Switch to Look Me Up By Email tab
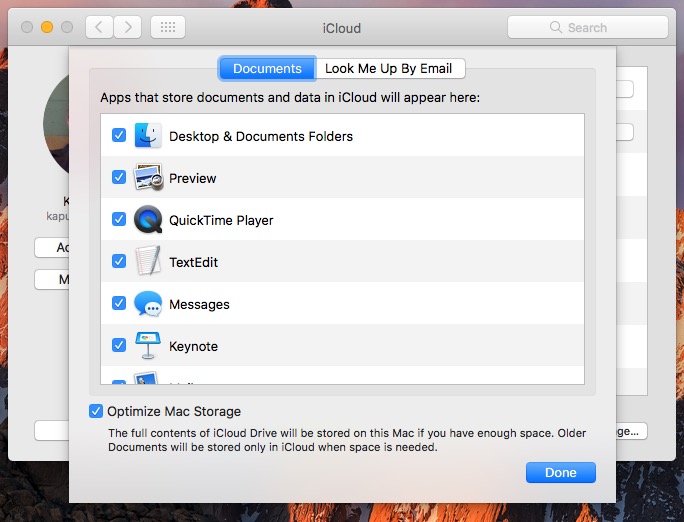684x522 pixels. point(389,68)
